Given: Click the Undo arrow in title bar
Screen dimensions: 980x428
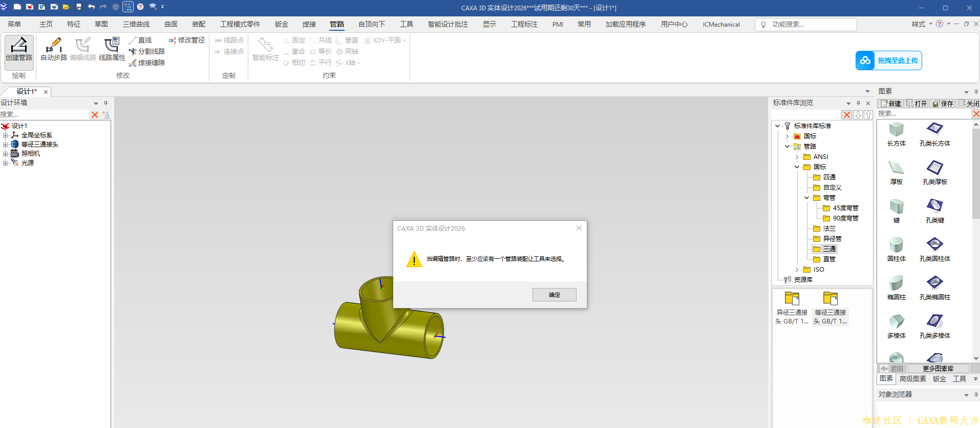Looking at the screenshot, I should pyautogui.click(x=91, y=7).
